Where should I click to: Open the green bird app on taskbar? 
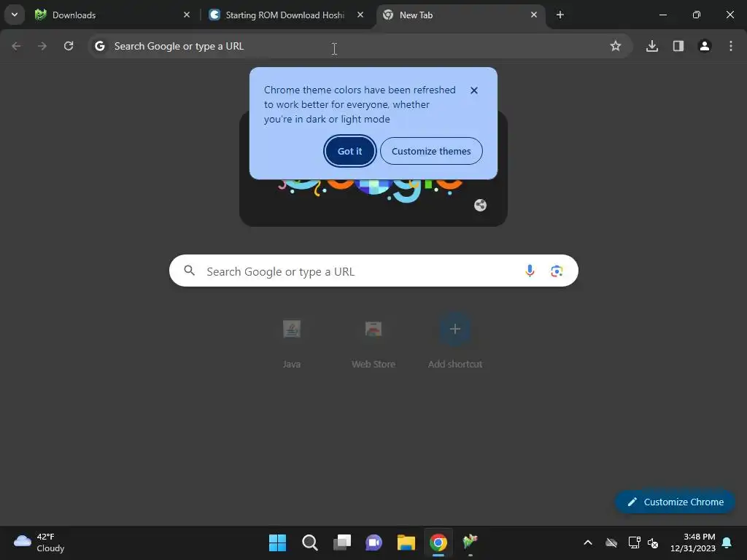tap(471, 542)
